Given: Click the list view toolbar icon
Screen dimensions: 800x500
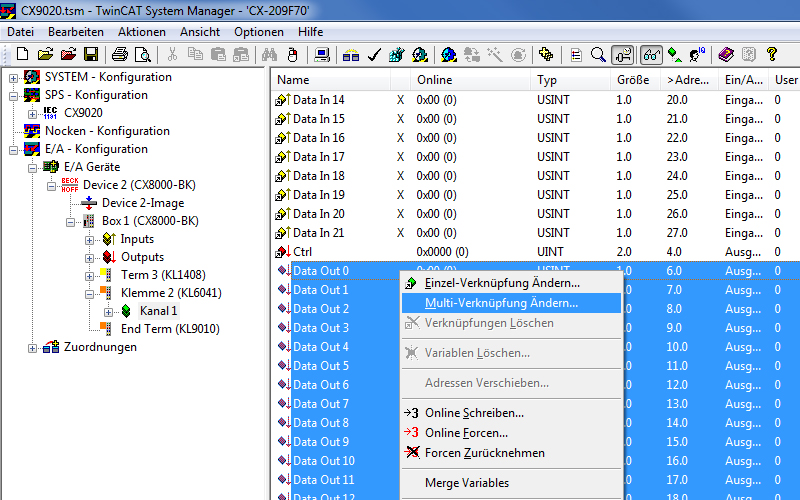Looking at the screenshot, I should (576, 54).
